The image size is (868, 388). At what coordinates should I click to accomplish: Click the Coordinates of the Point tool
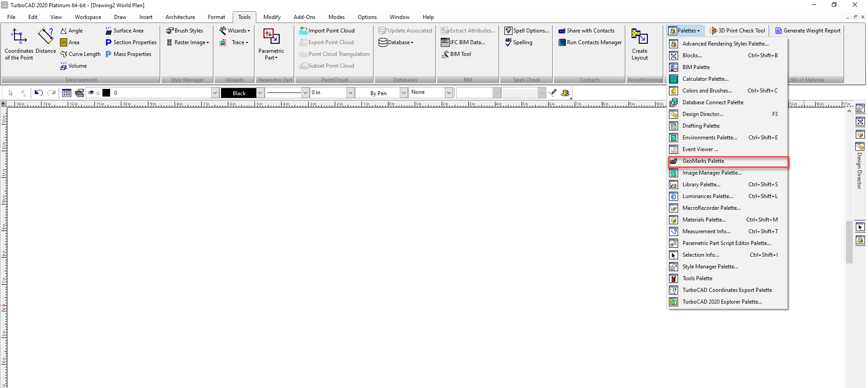(x=19, y=44)
